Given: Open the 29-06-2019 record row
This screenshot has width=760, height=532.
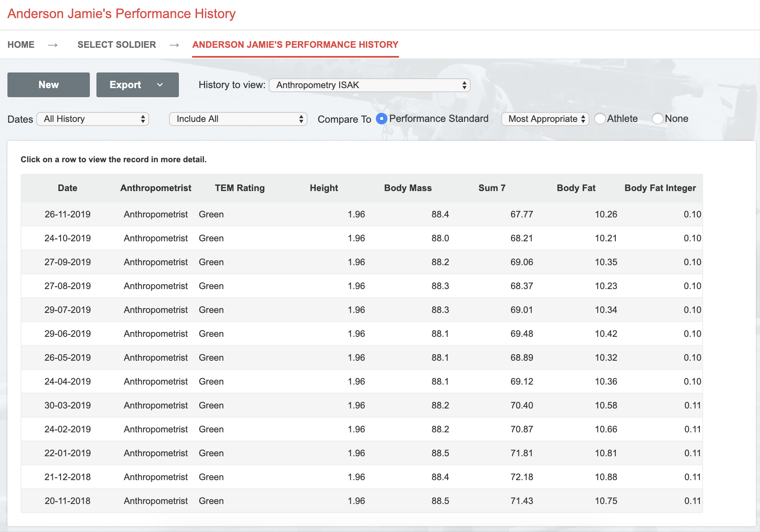Looking at the screenshot, I should (x=362, y=334).
